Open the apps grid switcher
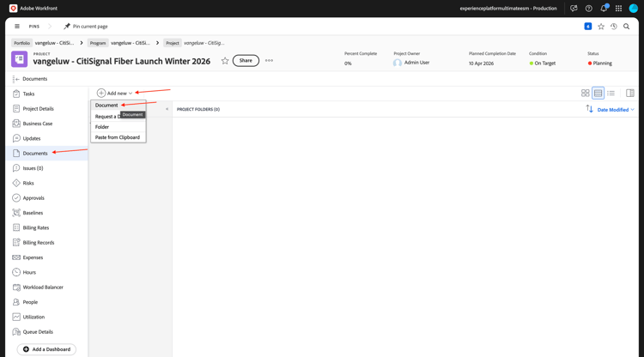This screenshot has width=644, height=357. coord(618,9)
